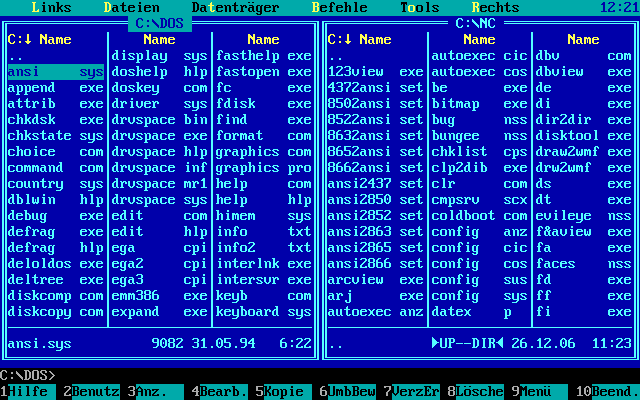
Task: Select the datex p file
Action: [x=480, y=312]
